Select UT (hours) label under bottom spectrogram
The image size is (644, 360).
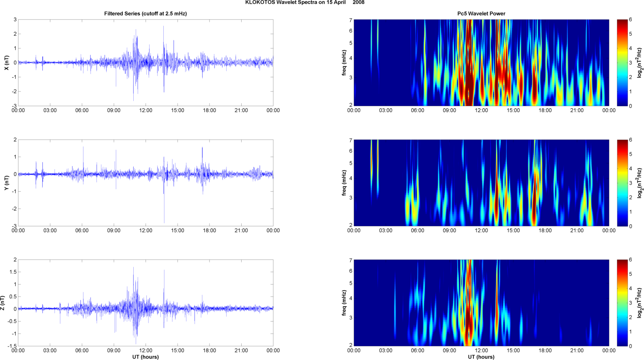pos(481,357)
